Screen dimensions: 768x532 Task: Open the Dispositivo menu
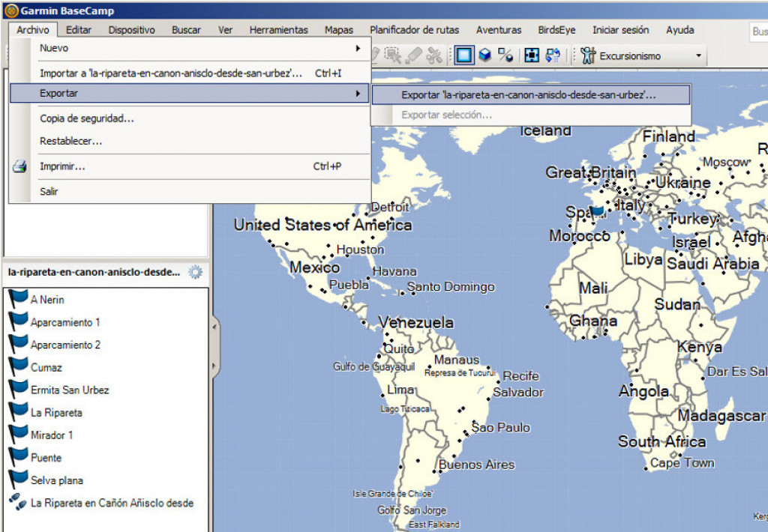click(131, 30)
